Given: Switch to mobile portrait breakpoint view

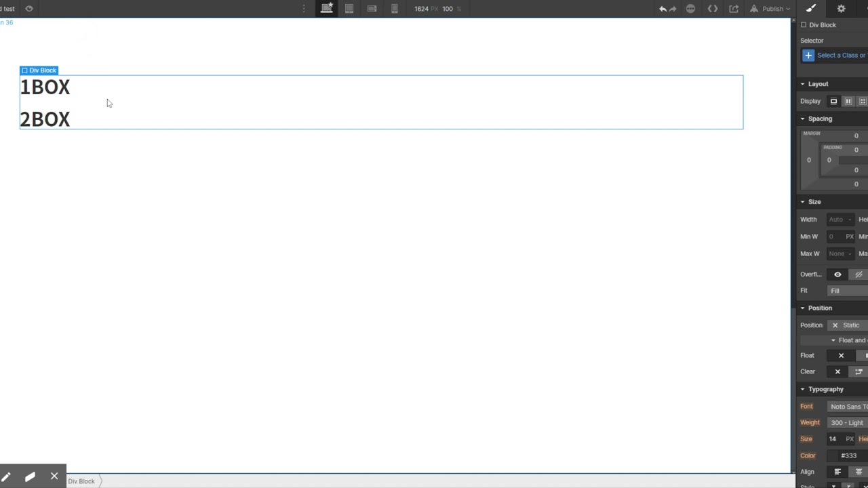Looking at the screenshot, I should pyautogui.click(x=394, y=9).
